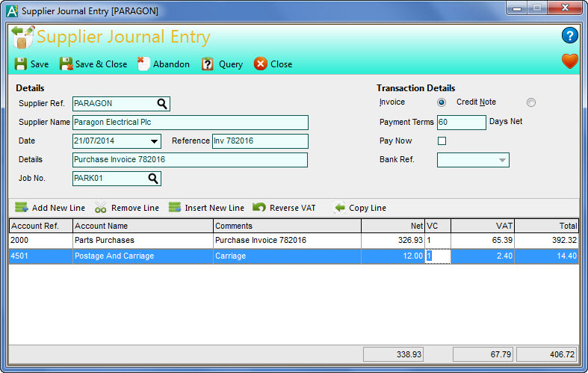588x373 pixels.
Task: Click into the Payment Terms field
Action: pos(461,122)
